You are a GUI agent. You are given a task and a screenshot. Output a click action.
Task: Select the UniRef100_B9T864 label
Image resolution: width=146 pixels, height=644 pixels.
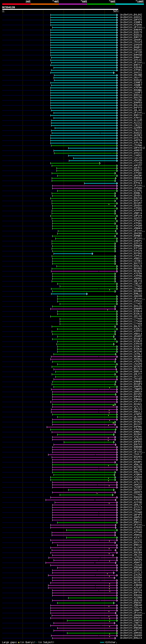131,625
